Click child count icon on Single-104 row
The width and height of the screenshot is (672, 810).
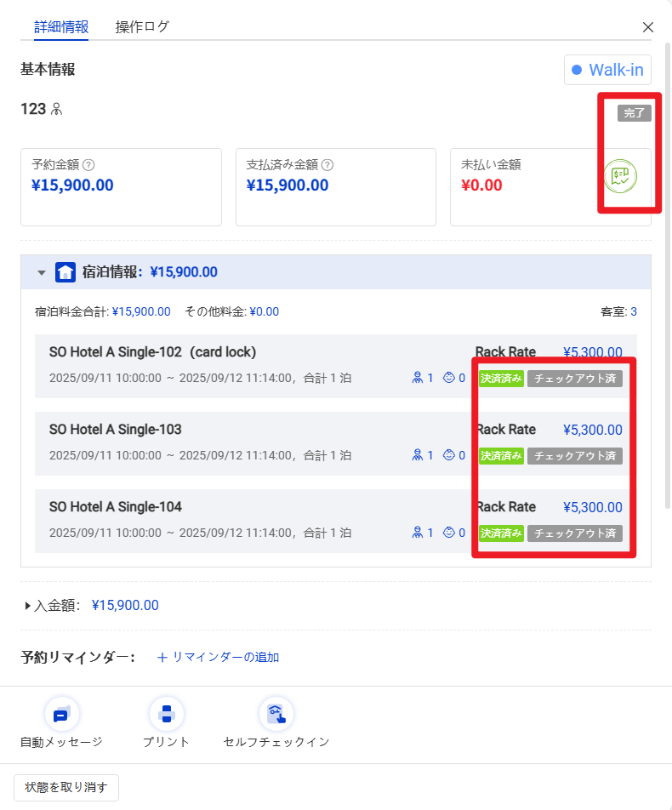coord(449,533)
